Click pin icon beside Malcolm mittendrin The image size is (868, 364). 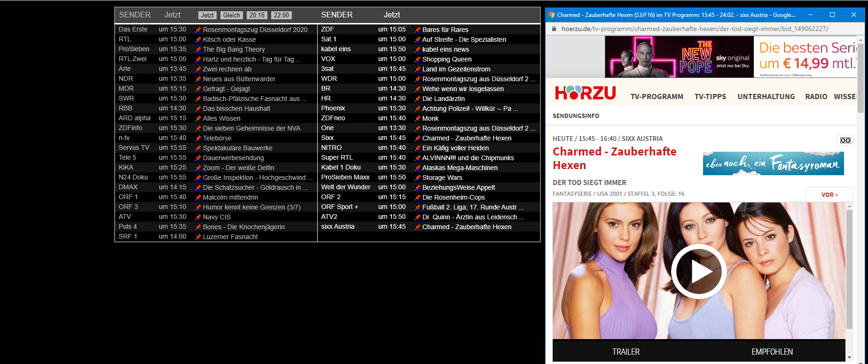(198, 197)
